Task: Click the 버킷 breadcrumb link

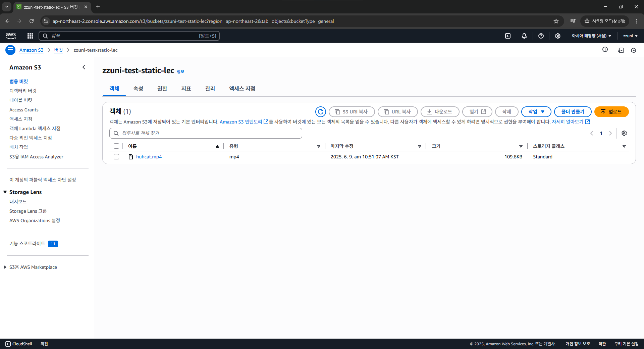Action: tap(58, 50)
